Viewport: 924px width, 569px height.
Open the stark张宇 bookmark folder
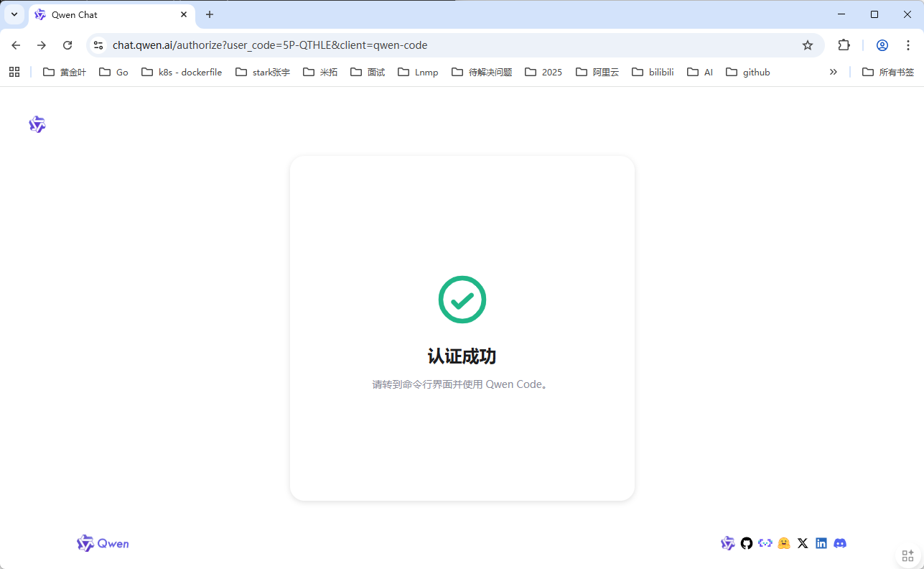[263, 72]
